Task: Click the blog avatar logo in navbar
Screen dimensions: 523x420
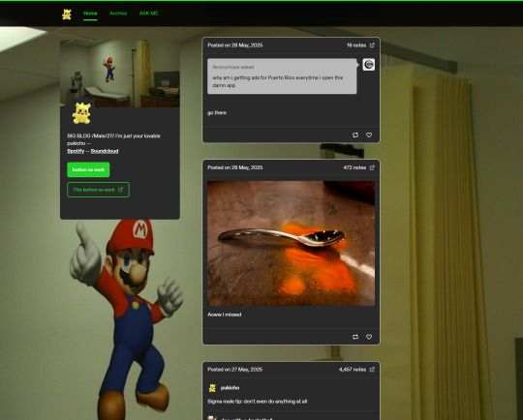Action: 67,14
